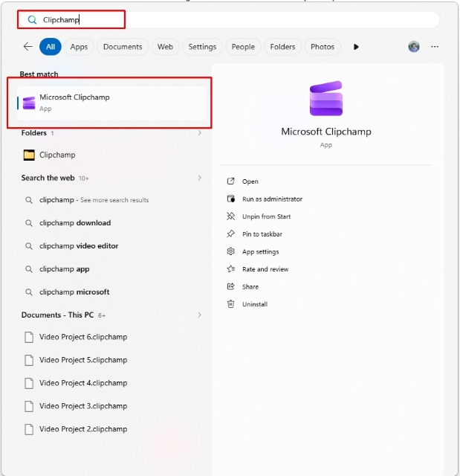Click the Clipchamp icon in the best match row

(29, 103)
